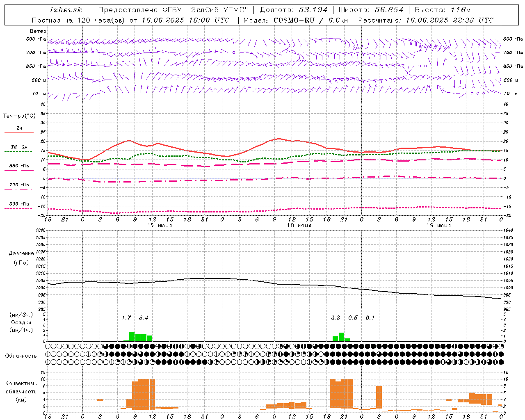The image size is (525, 420).
Task: Select the provider text 'ЗапСиб УГМС'
Action: coord(217,10)
